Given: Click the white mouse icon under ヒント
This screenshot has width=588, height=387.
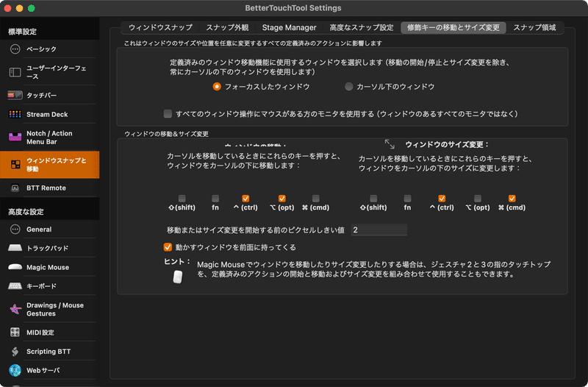Looking at the screenshot, I should point(178,277).
